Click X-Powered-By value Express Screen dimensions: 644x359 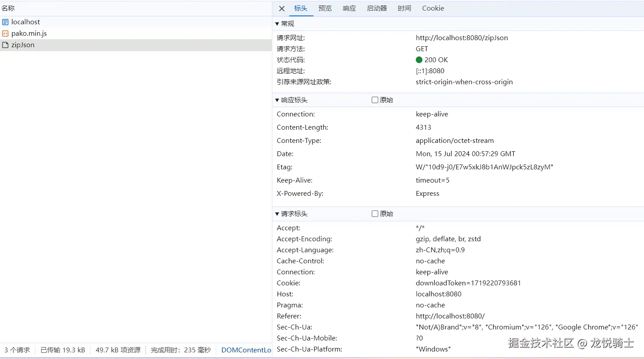pyautogui.click(x=427, y=194)
